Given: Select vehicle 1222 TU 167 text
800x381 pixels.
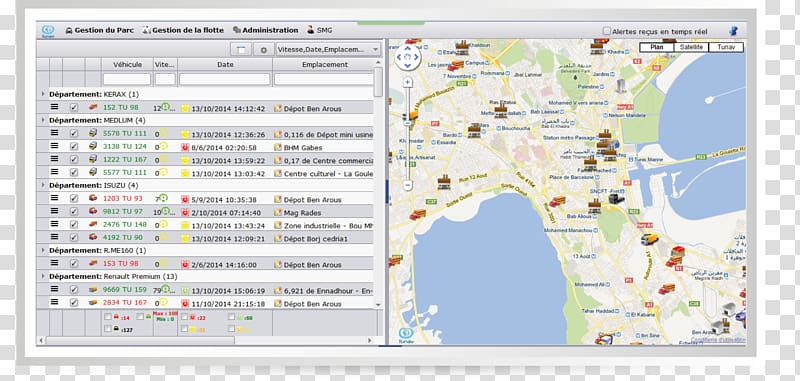Looking at the screenshot, I should (x=125, y=159).
